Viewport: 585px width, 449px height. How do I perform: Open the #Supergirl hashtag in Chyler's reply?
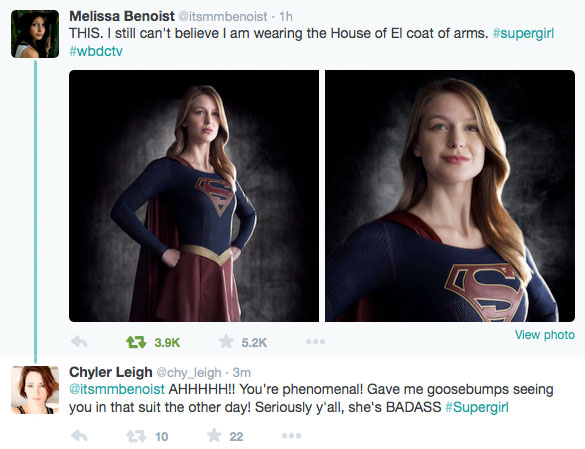coord(477,407)
